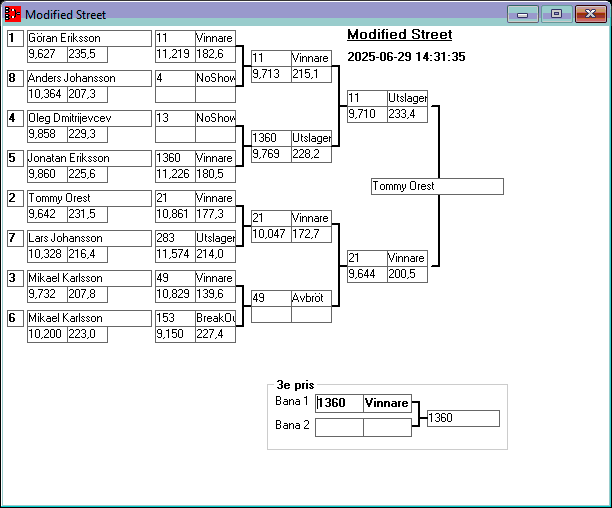612x508 pixels.
Task: Click semifinal time 10,047 cell
Action: click(271, 234)
